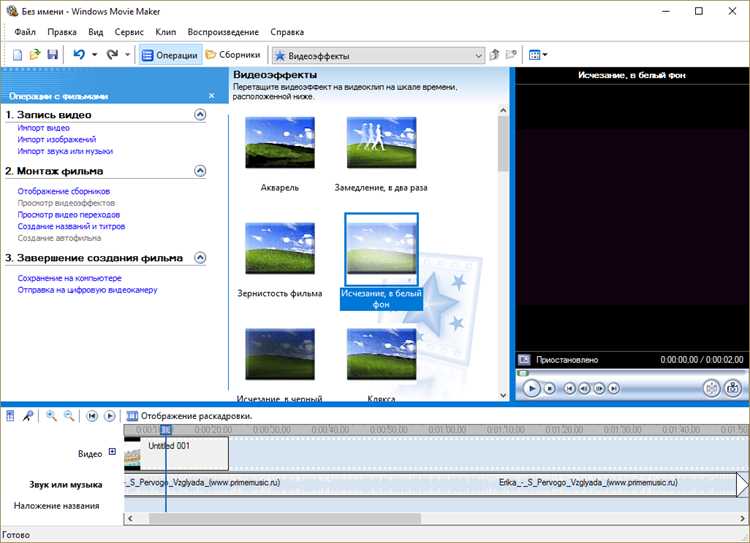
Task: Rewind the timeline to start
Action: (92, 416)
